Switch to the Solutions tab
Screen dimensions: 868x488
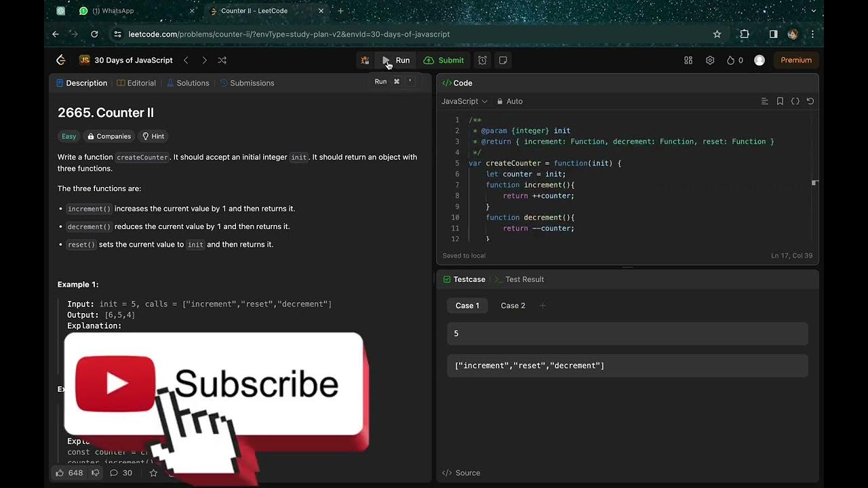click(x=188, y=83)
